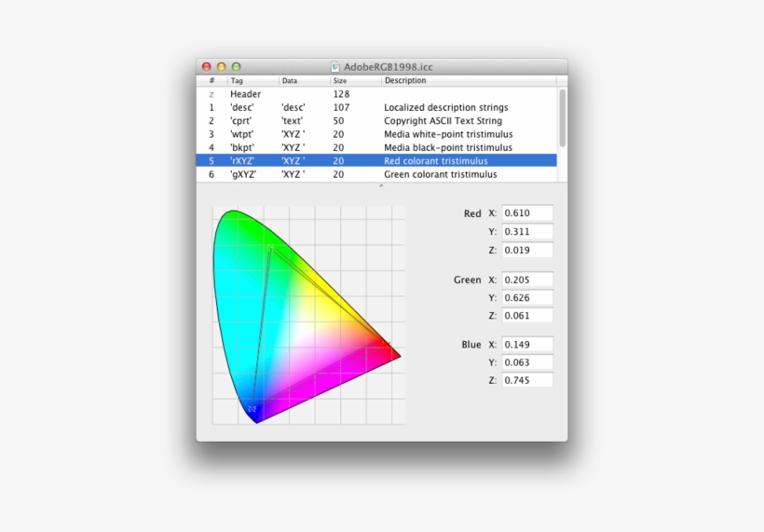Click the red primary marker on chromaticity diagram
This screenshot has width=764, height=532.
pyautogui.click(x=387, y=344)
